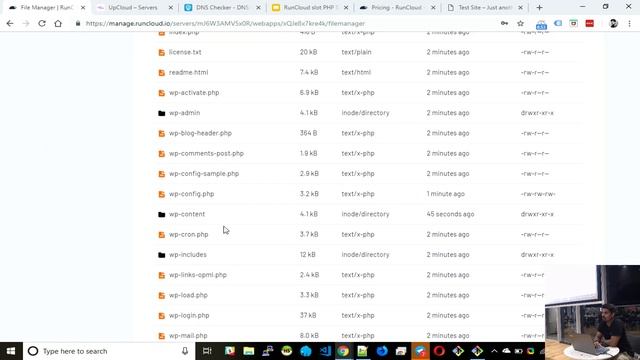Click the text/plain type of license.txt
Image resolution: width=640 pixels, height=360 pixels.
click(356, 52)
